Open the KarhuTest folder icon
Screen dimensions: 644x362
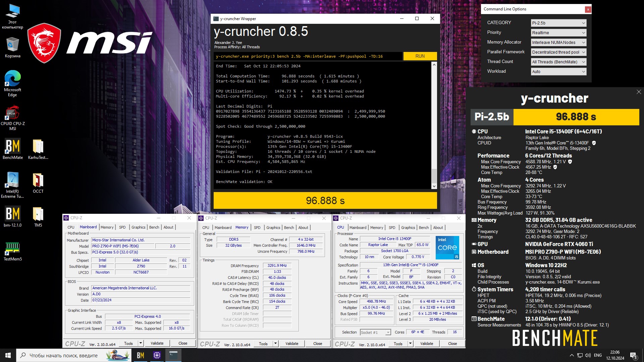tap(38, 149)
